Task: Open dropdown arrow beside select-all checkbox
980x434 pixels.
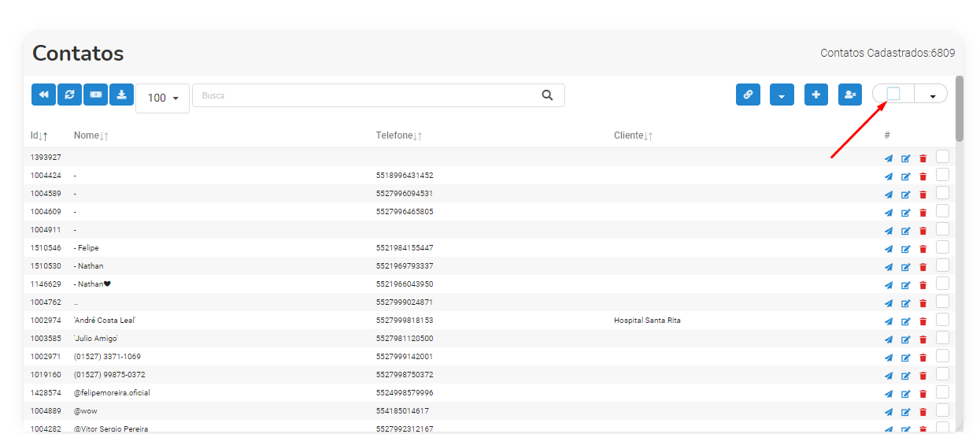Action: (932, 95)
